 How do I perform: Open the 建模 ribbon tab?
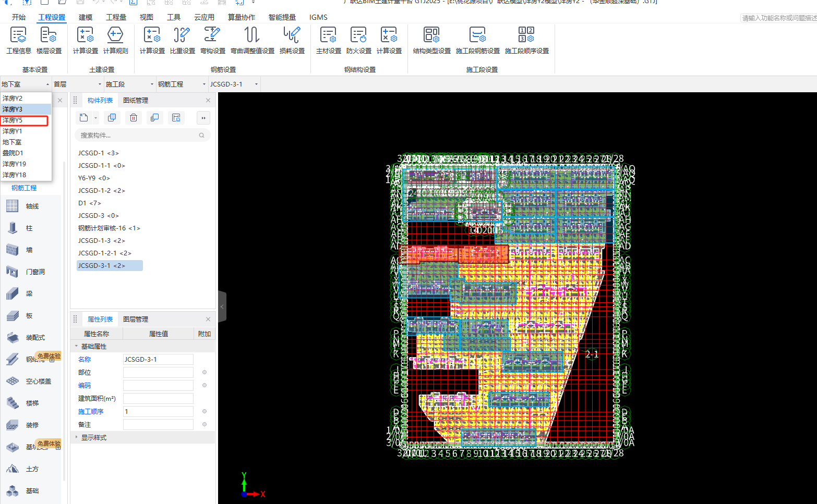[x=86, y=17]
